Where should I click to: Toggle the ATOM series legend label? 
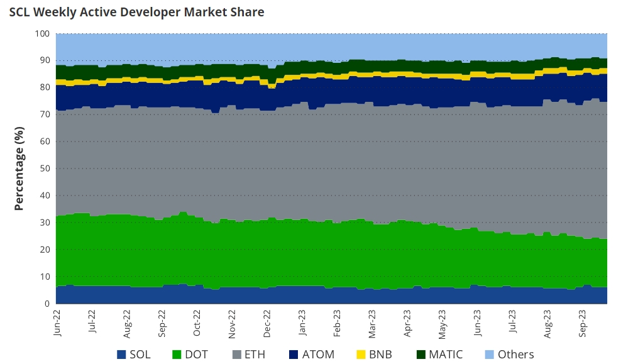coord(318,355)
